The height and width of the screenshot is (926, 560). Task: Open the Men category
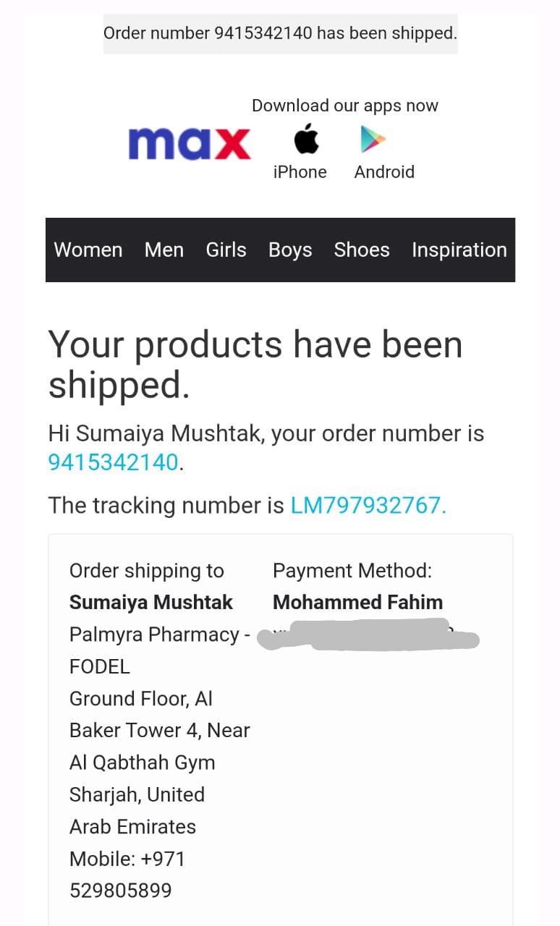click(164, 250)
